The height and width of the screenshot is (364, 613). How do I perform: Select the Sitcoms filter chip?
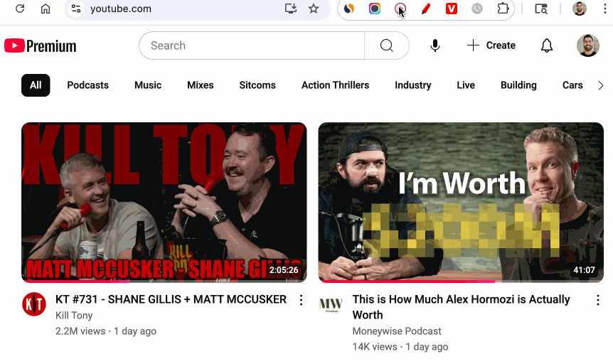pyautogui.click(x=257, y=85)
